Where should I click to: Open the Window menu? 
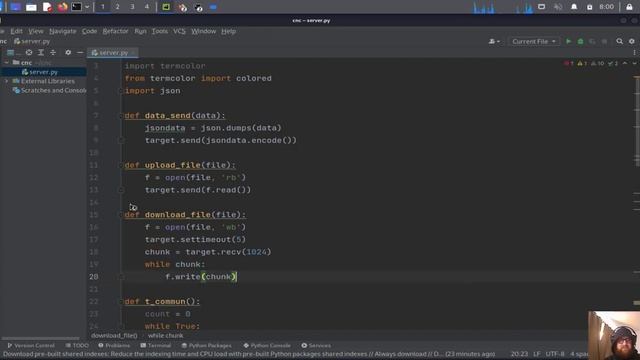tap(203, 31)
